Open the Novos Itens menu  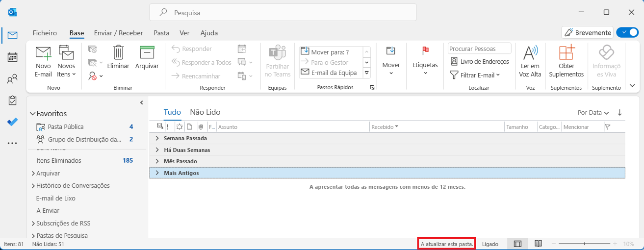66,62
